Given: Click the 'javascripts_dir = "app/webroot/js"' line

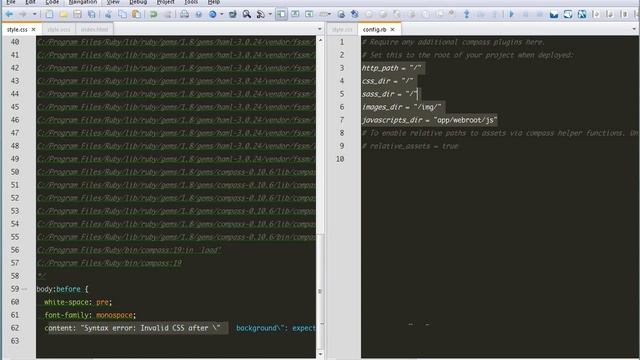Looking at the screenshot, I should (x=429, y=120).
